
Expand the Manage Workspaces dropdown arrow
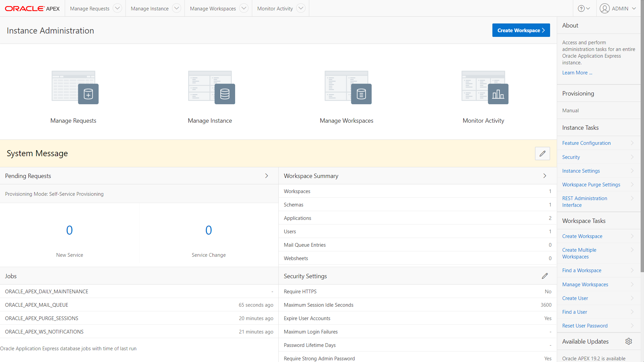(x=244, y=8)
